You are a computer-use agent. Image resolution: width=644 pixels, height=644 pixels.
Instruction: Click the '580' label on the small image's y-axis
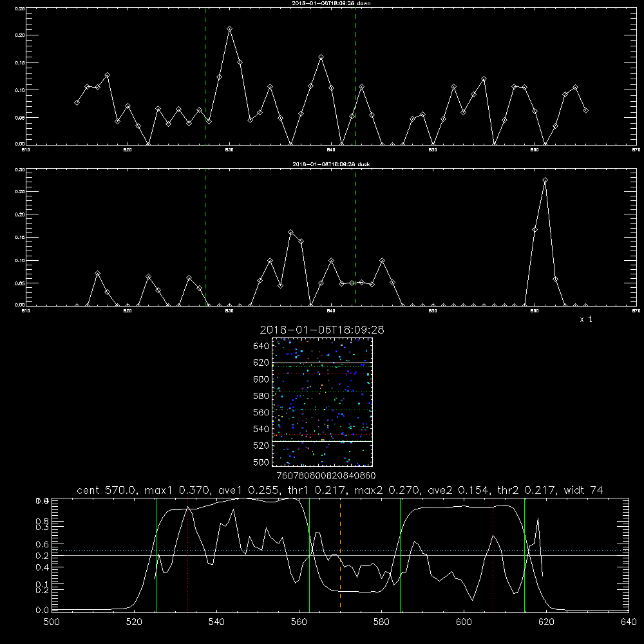[261, 396]
